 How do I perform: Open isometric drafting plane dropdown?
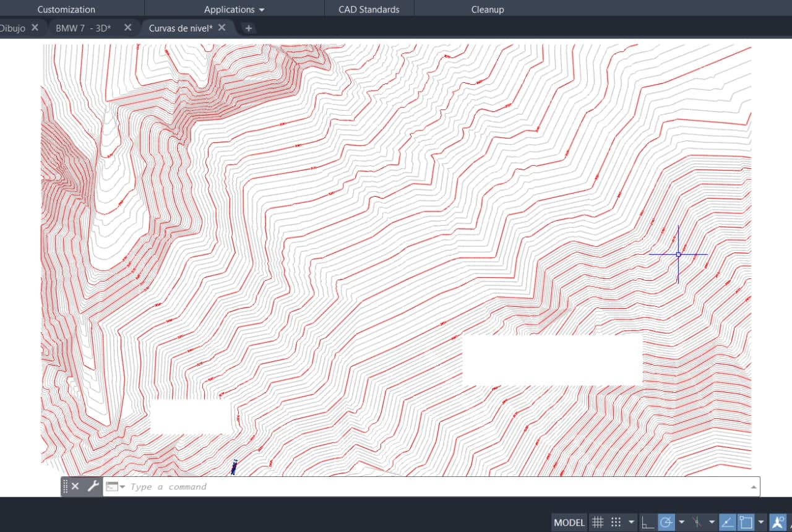[x=712, y=523]
